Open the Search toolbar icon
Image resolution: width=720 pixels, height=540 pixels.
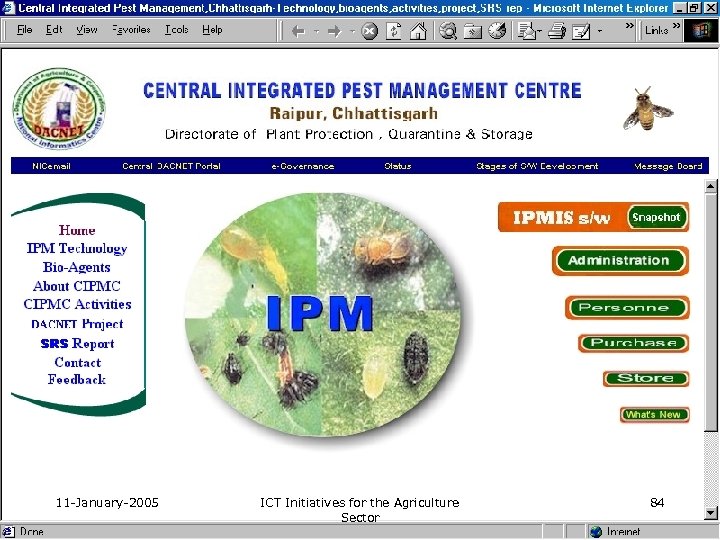(x=448, y=31)
